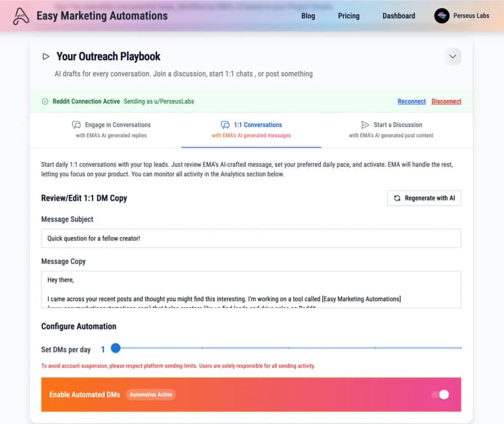The width and height of the screenshot is (504, 424).
Task: Click the Easy Marketing Automations logo icon
Action: tap(21, 16)
